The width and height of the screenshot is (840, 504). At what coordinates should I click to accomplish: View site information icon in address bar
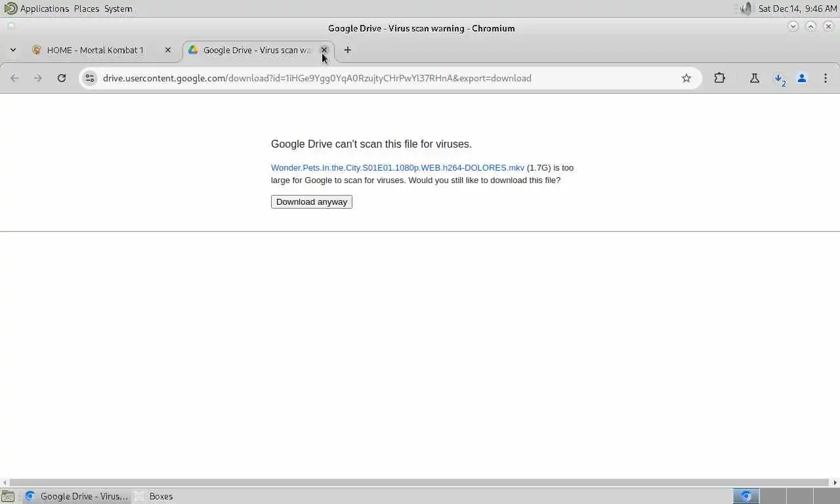[x=90, y=78]
